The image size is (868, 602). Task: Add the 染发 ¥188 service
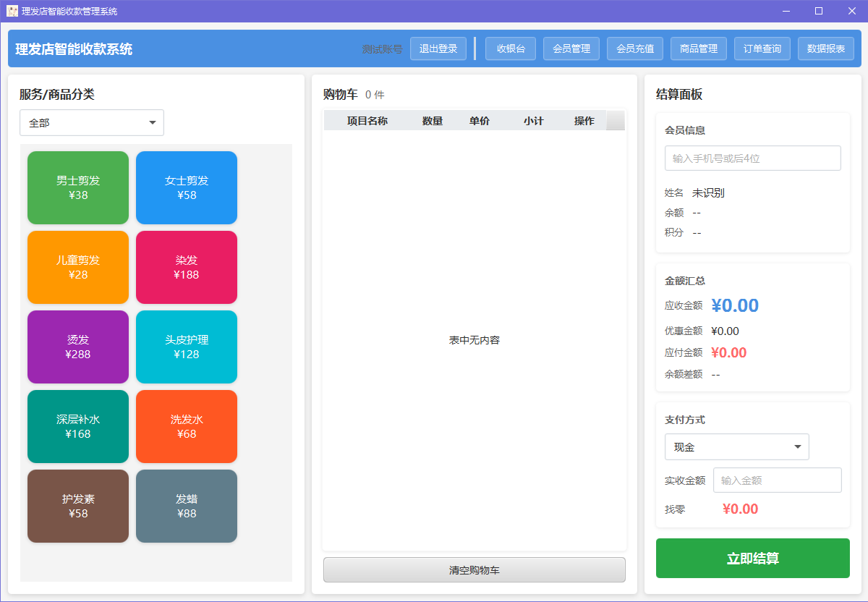(186, 267)
